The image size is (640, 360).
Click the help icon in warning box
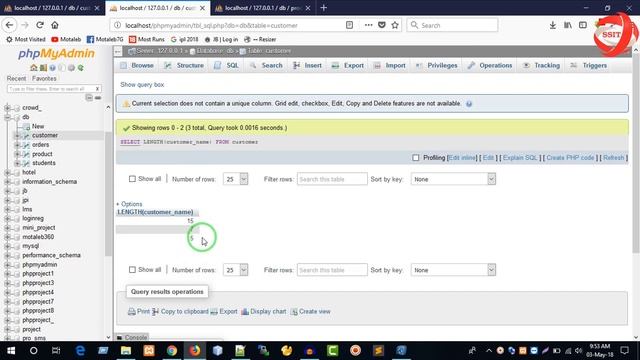(469, 104)
